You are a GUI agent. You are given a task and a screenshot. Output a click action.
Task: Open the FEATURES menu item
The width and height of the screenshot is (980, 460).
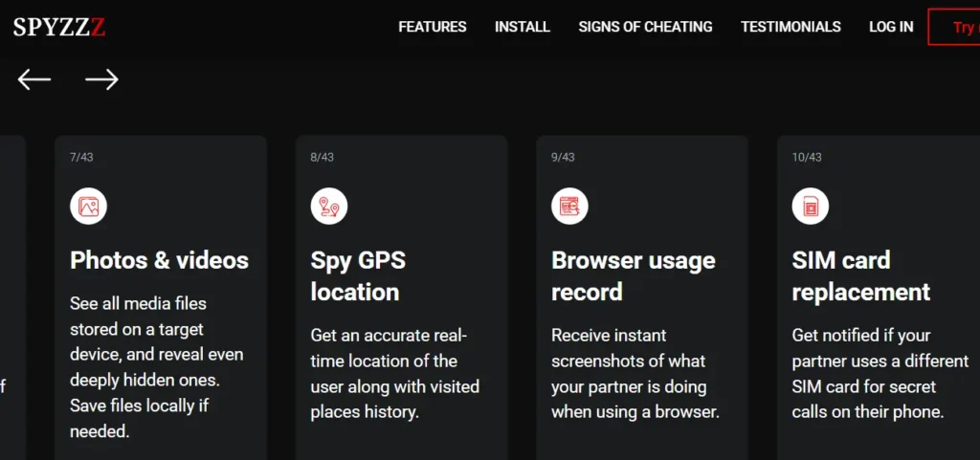433,27
